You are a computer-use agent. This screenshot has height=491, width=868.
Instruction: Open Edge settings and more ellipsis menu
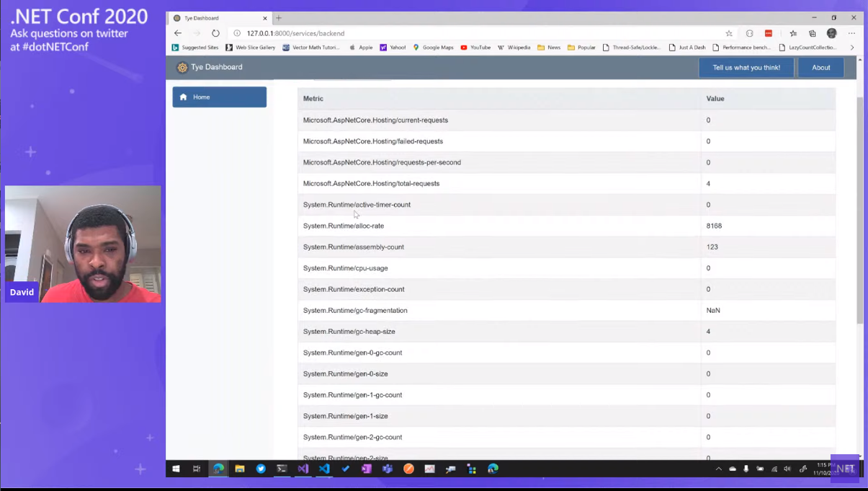[851, 33]
